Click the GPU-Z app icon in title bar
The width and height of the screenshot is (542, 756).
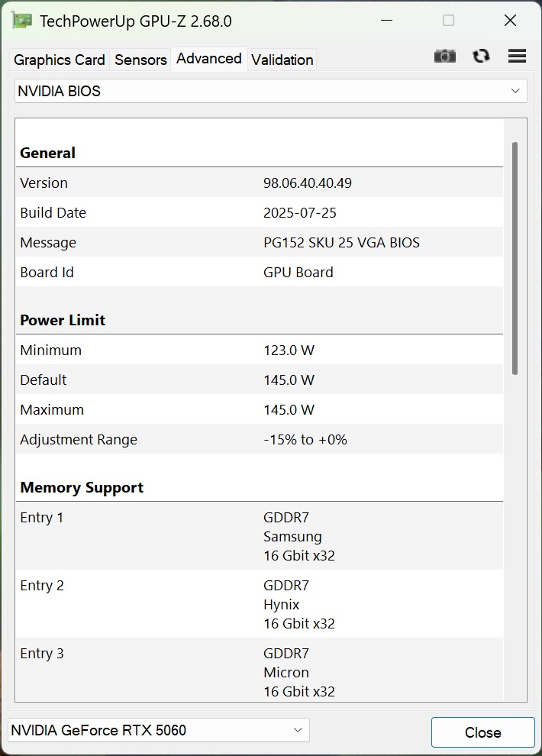(22, 21)
